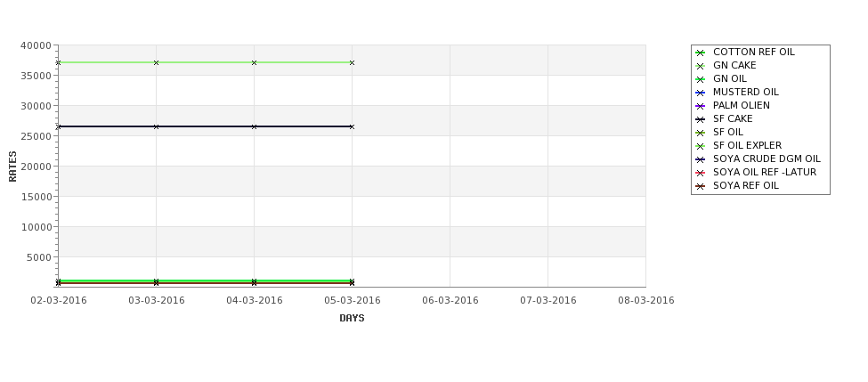Click the RATES axis title
The height and width of the screenshot is (382, 868).
point(12,167)
